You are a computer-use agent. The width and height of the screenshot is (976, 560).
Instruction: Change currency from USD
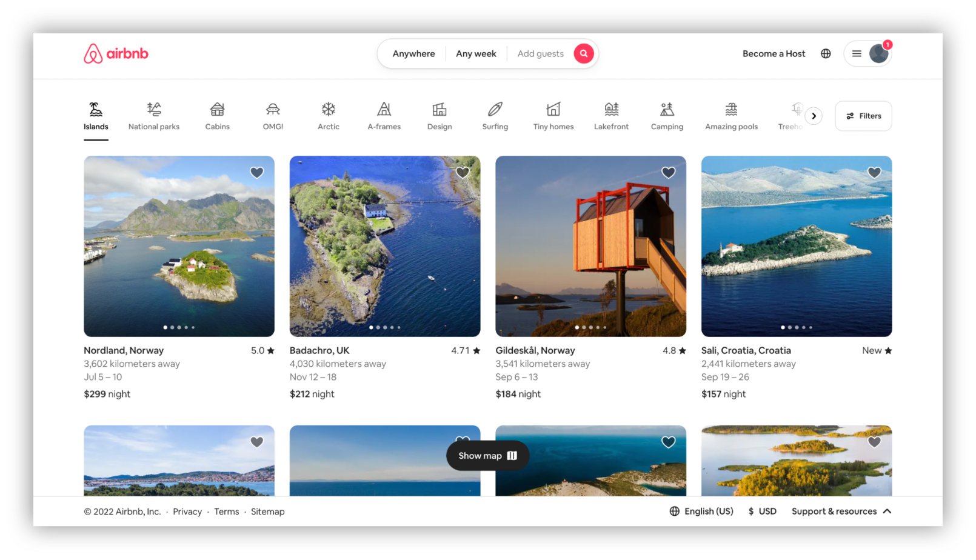[x=763, y=512]
